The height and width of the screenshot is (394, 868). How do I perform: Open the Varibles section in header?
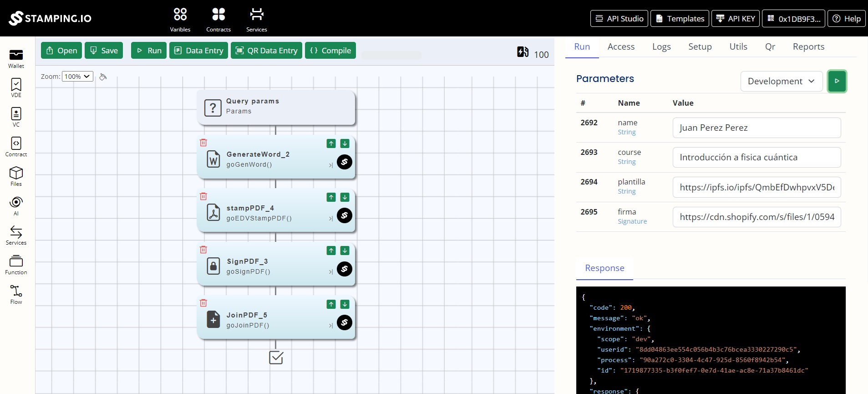[180, 20]
